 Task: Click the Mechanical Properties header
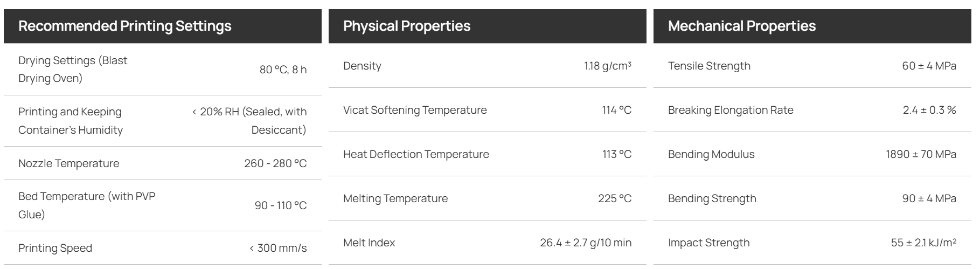(x=742, y=26)
